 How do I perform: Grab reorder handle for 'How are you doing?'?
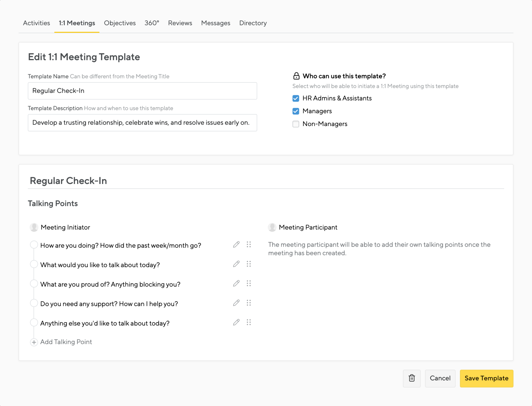point(249,245)
